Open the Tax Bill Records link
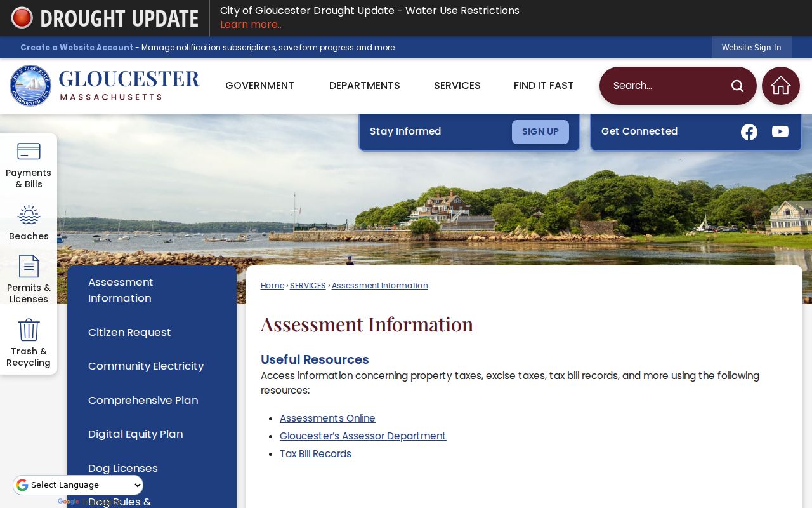This screenshot has width=812, height=508. 315,454
